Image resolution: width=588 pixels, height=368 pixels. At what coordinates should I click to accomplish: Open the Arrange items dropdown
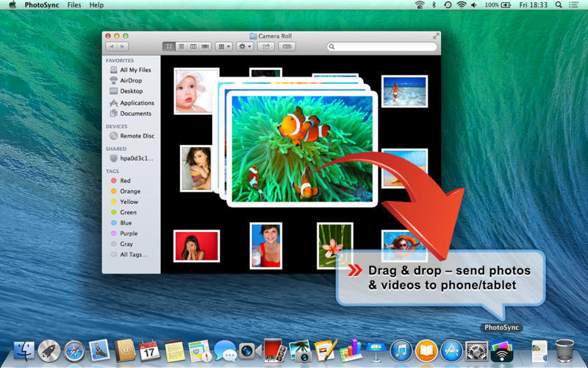tap(224, 46)
